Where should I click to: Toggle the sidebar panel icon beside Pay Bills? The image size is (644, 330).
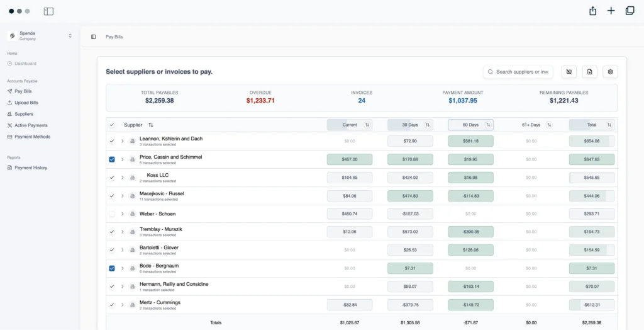[94, 37]
